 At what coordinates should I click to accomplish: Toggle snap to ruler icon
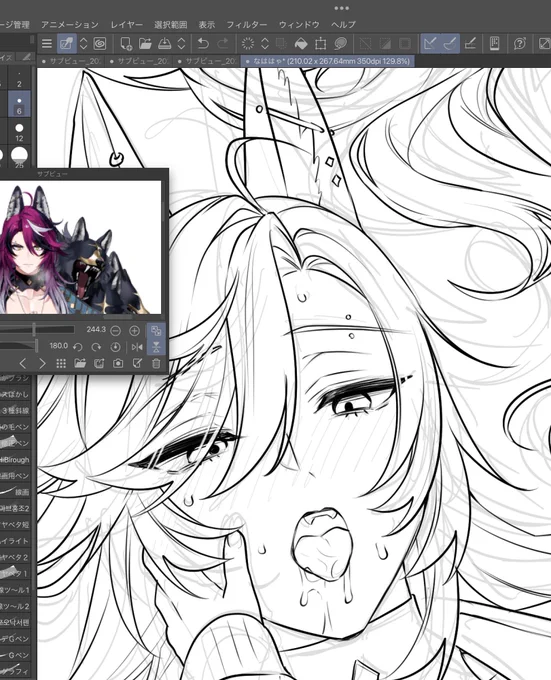coord(430,43)
